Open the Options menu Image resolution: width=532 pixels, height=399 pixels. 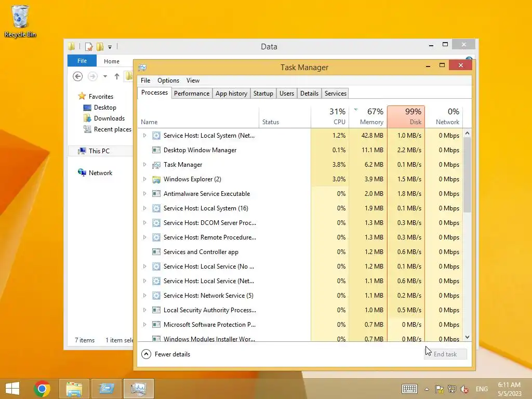(x=168, y=81)
